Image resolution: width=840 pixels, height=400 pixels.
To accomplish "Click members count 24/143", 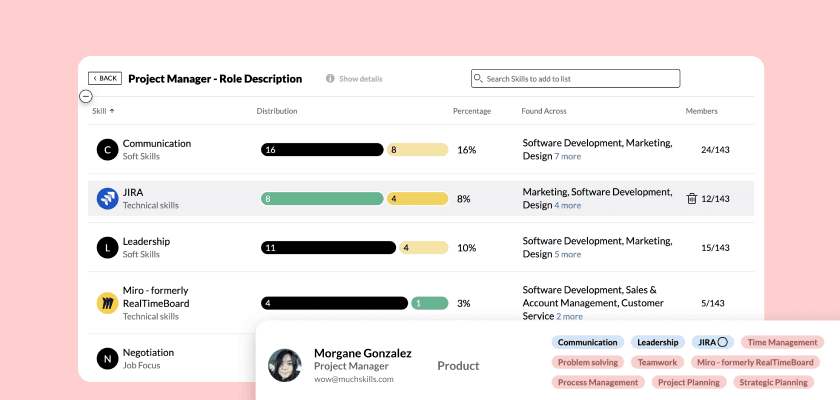I will (715, 150).
